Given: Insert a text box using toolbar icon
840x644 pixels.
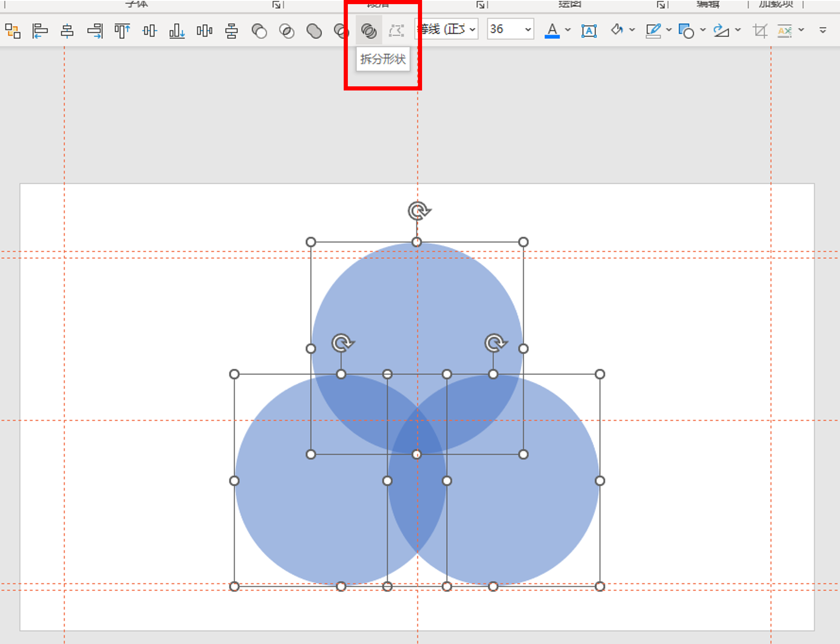Looking at the screenshot, I should click(589, 30).
